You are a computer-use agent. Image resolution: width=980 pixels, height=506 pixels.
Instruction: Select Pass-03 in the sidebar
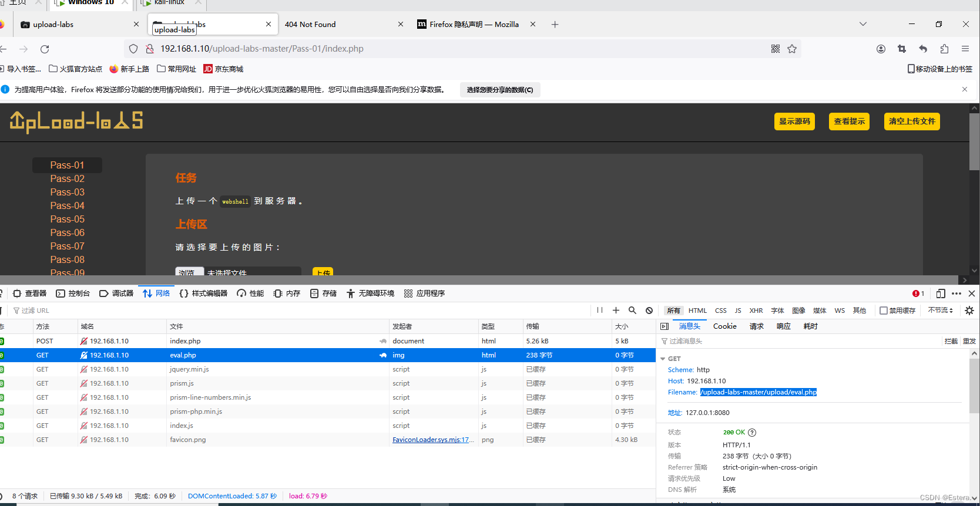coord(67,192)
